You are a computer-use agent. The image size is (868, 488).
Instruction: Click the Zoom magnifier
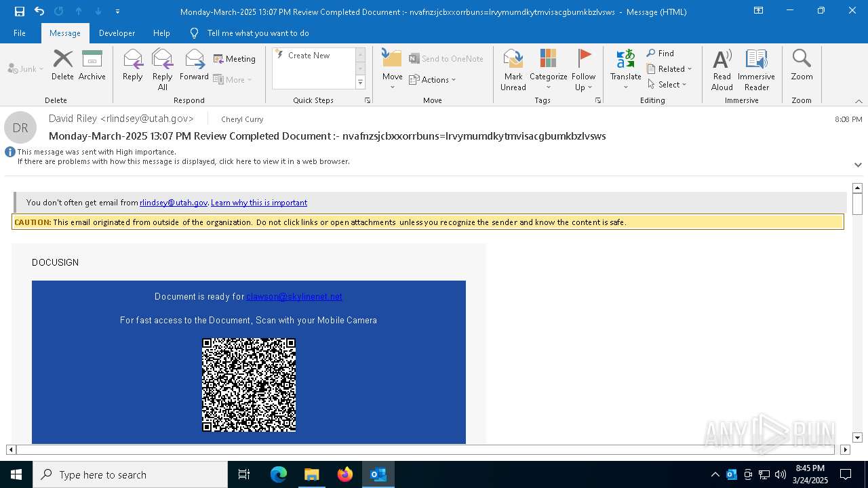[x=802, y=65]
